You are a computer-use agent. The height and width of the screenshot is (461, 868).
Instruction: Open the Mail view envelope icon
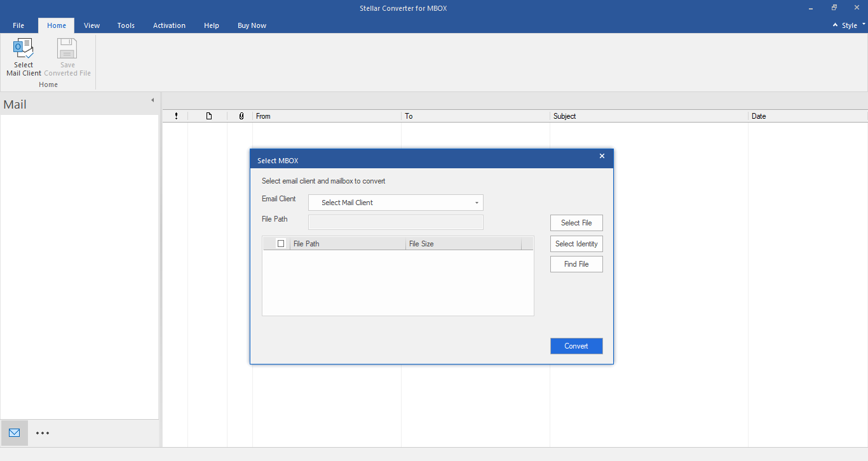pos(14,433)
